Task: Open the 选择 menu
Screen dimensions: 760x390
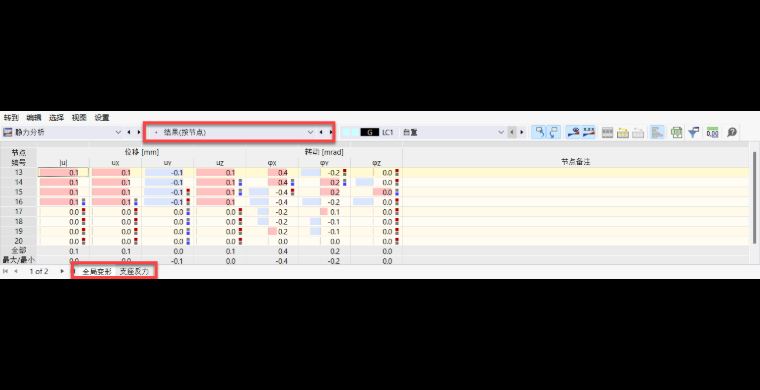Action: tap(56, 118)
